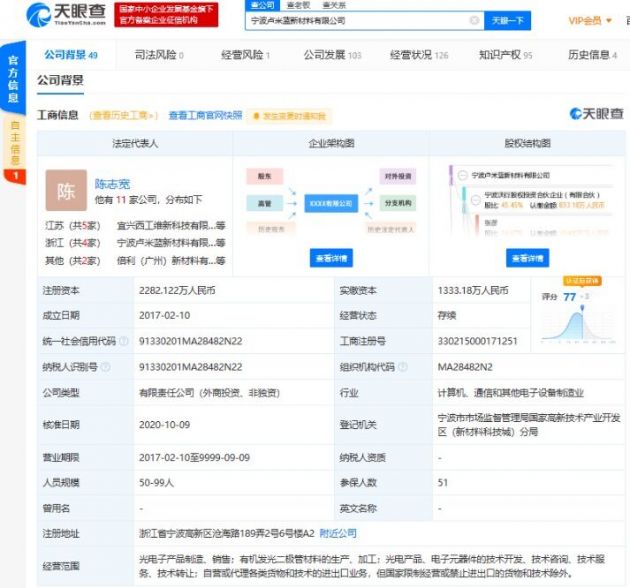
Task: Click the staff size value 50-99人
Action: coord(156,483)
